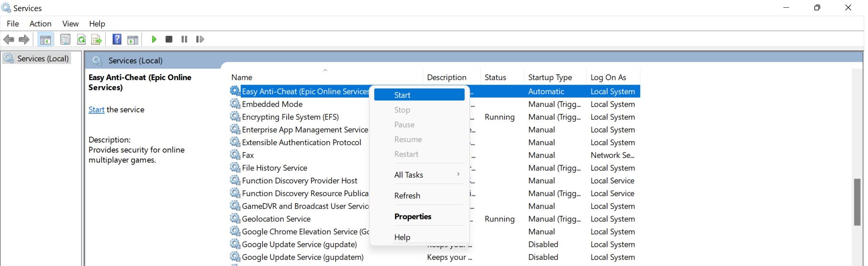Click the Restart Service toolbar icon
This screenshot has width=868, height=266.
point(200,39)
